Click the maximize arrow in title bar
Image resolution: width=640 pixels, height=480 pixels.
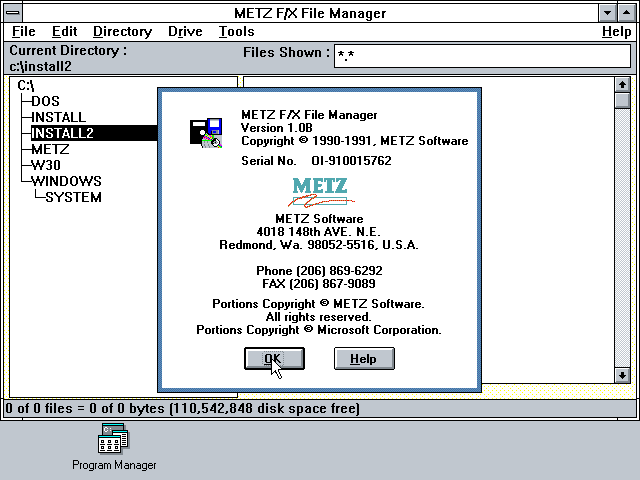coord(626,13)
